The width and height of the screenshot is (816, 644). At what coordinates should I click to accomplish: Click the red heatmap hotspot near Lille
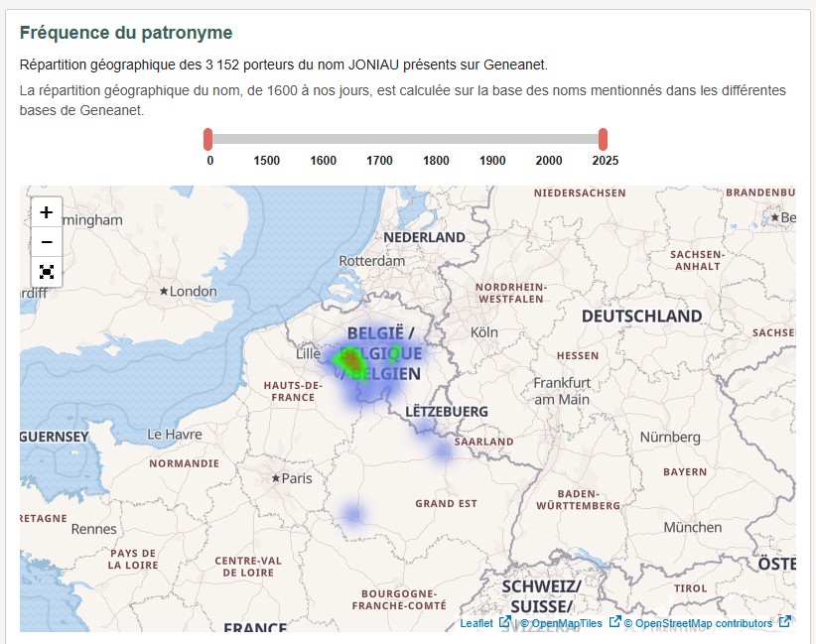click(x=349, y=360)
